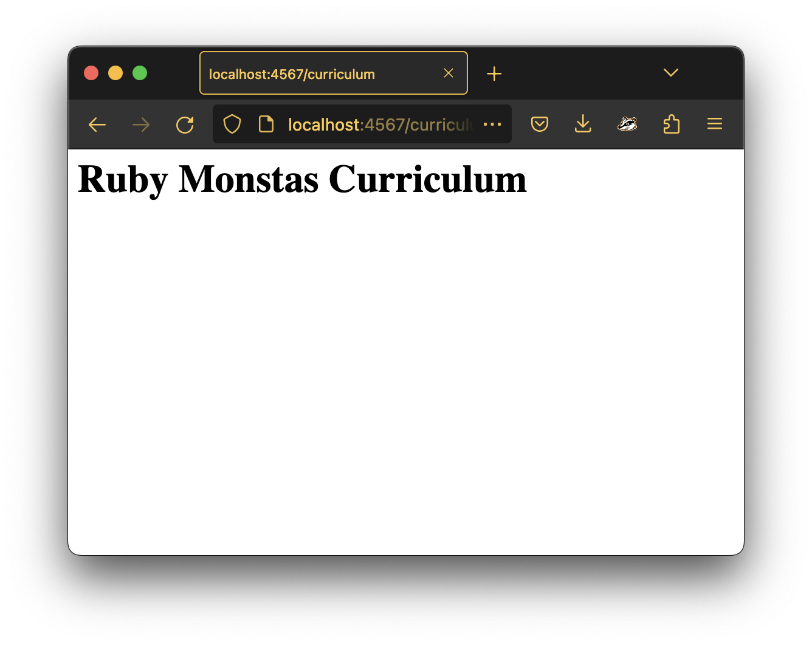
Task: Open the Downloads panel
Action: [x=583, y=124]
